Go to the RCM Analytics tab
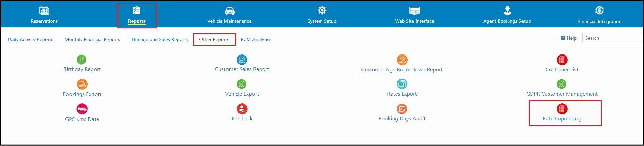The width and height of the screenshot is (644, 146). click(x=256, y=39)
